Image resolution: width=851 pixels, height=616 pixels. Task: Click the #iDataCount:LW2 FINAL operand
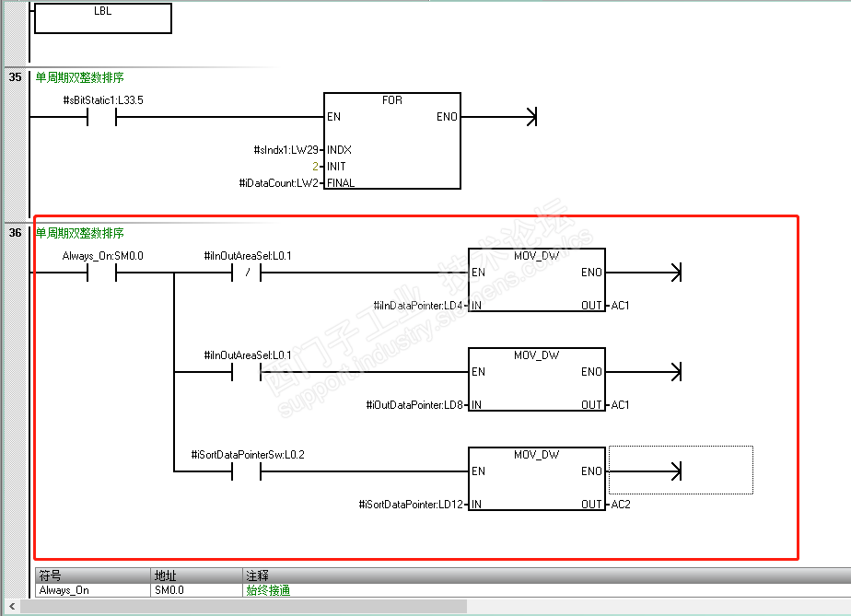[279, 183]
